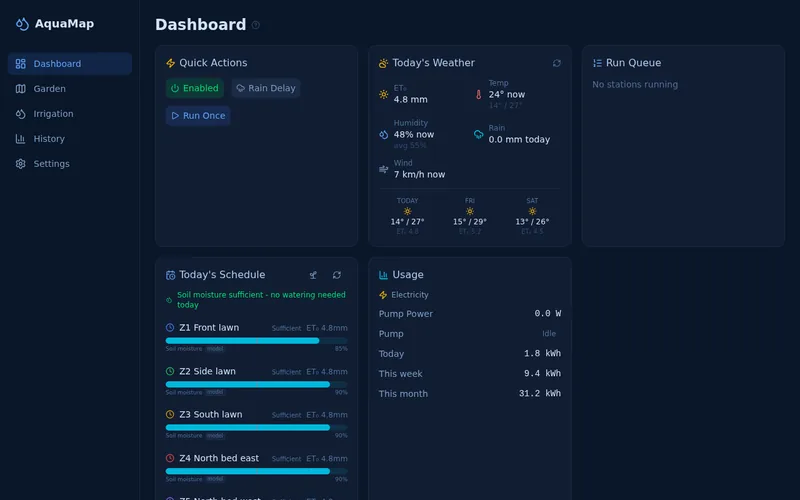
Task: Click the 'model' tag under Z1 Front lawn
Action: point(215,349)
